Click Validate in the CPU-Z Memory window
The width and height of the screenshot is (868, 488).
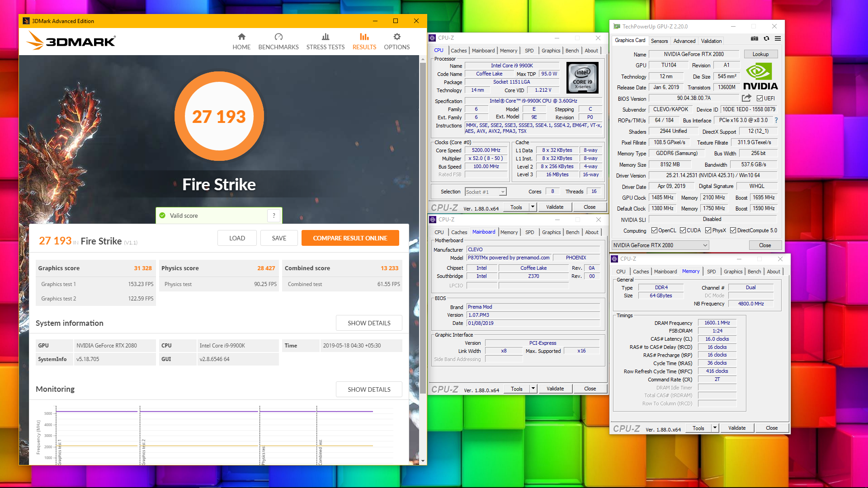click(737, 428)
